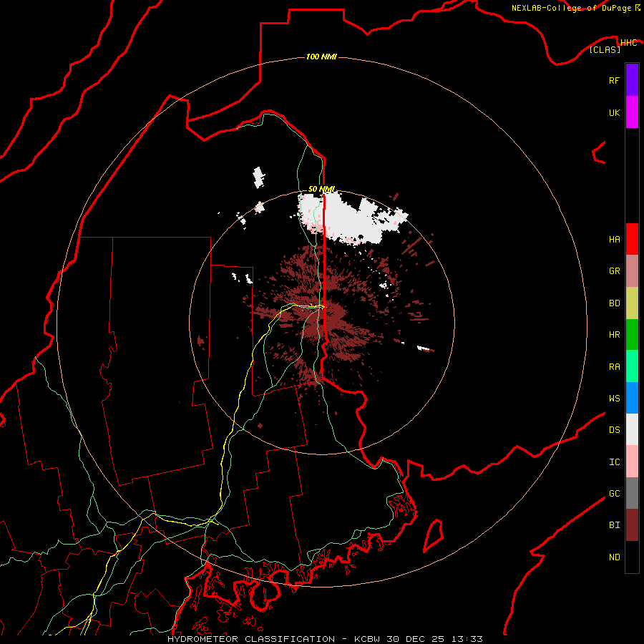Click the KCBW radar site identifier
The width and height of the screenshot is (644, 644).
pyautogui.click(x=368, y=639)
